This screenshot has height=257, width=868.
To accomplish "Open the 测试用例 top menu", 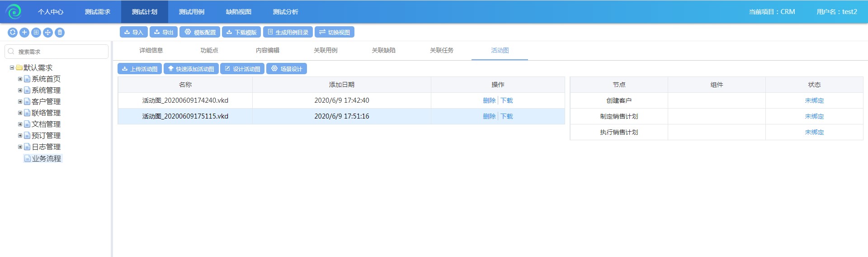I will point(191,12).
